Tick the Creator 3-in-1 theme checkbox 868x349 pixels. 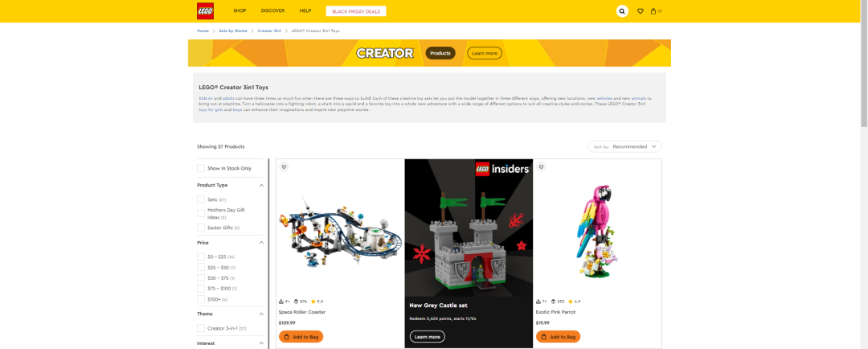(x=201, y=329)
